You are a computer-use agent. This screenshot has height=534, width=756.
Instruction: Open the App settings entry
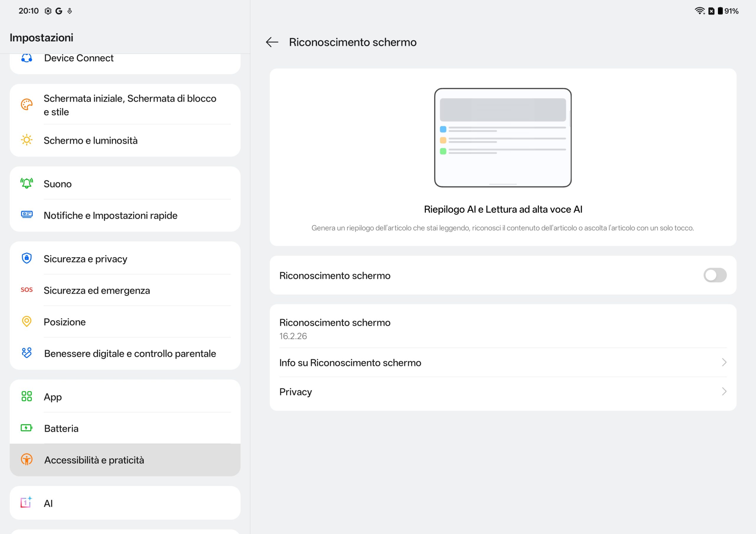[53, 397]
